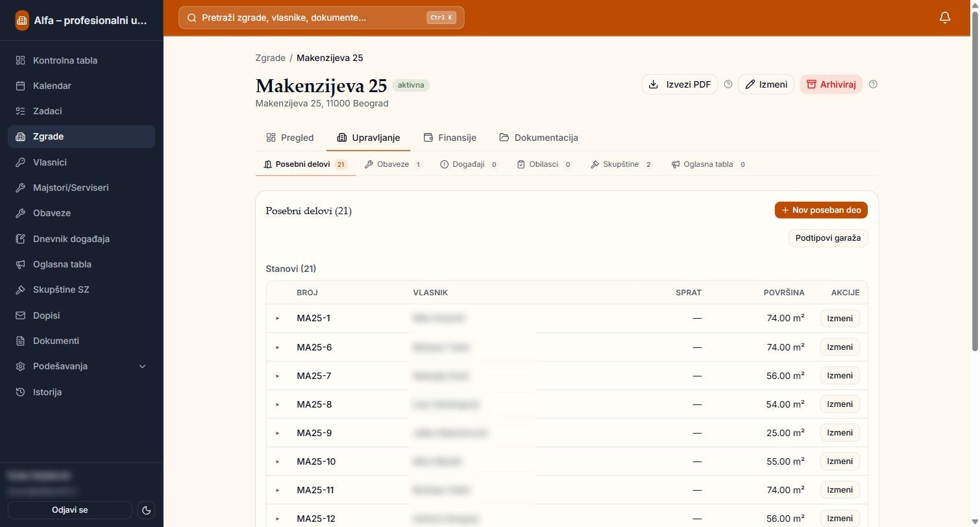Viewport: 980px width, 527px height.
Task: Click help icon next to Izvezi PDF
Action: (728, 84)
